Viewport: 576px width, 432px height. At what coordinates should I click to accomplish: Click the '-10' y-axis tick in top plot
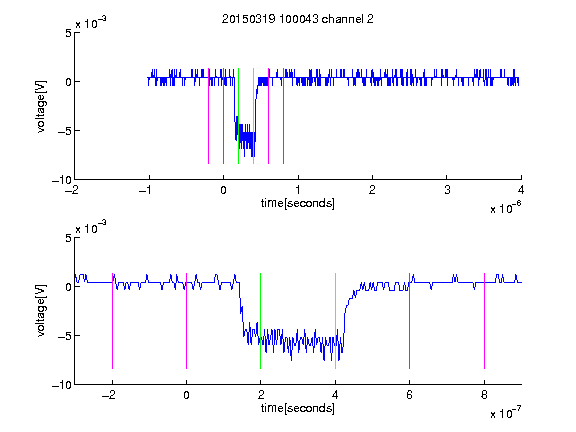coord(62,180)
